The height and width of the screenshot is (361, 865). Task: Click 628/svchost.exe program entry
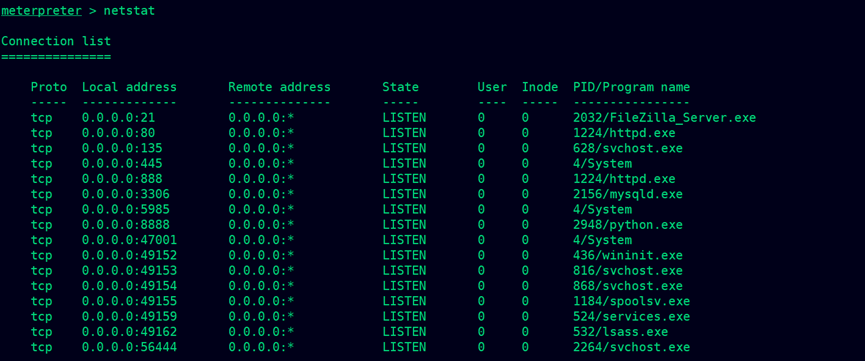pos(628,148)
